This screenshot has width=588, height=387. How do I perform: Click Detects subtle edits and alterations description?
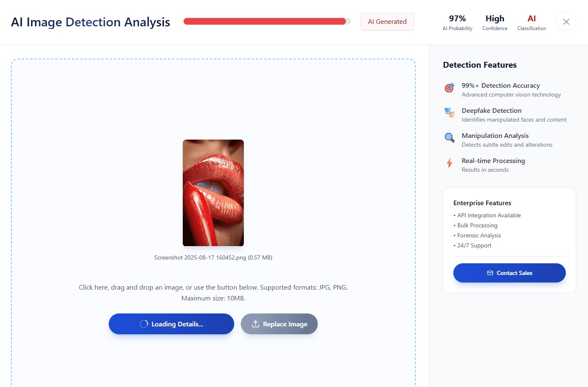(507, 145)
